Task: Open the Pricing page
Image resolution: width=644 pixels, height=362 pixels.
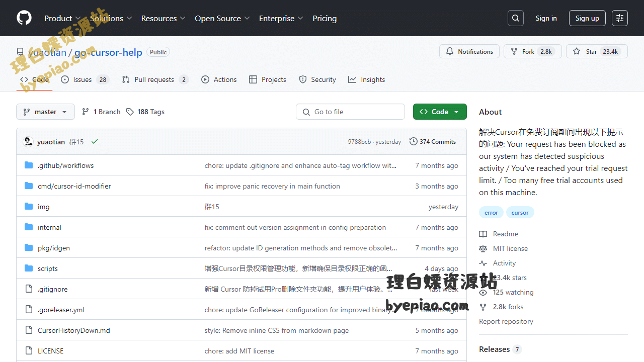Action: coord(325,18)
